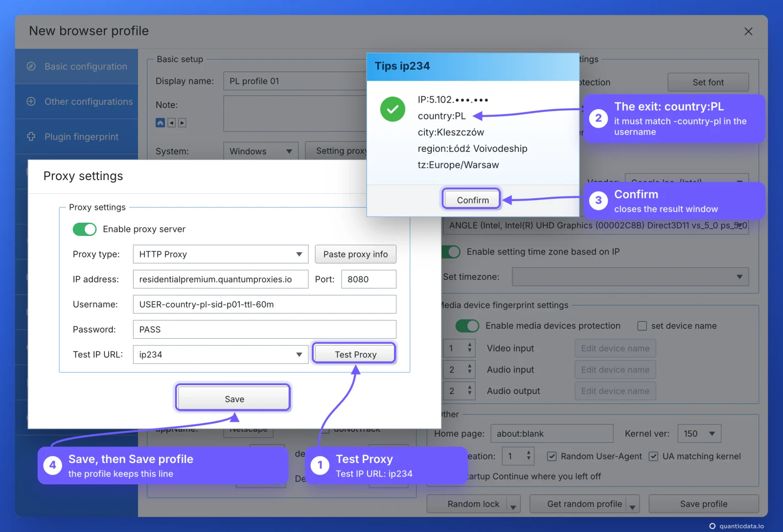Expand the Test IP URL dropdown
This screenshot has width=783, height=532.
[x=221, y=354]
